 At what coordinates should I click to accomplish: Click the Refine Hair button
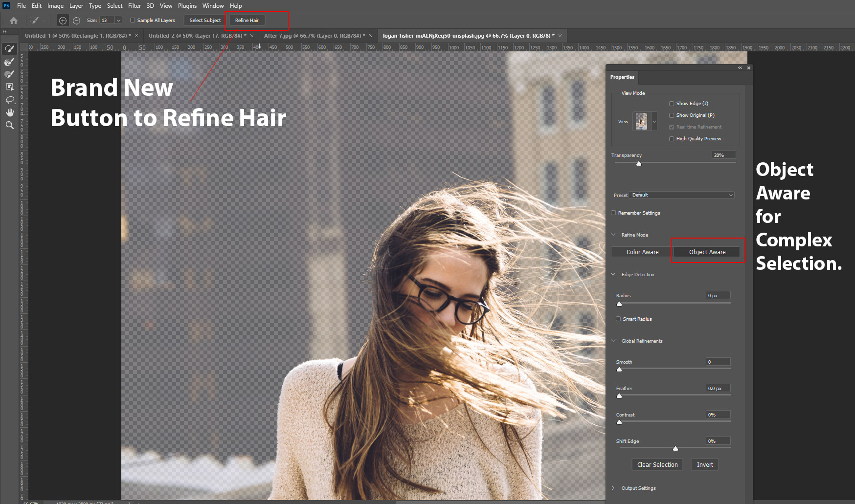pyautogui.click(x=247, y=21)
